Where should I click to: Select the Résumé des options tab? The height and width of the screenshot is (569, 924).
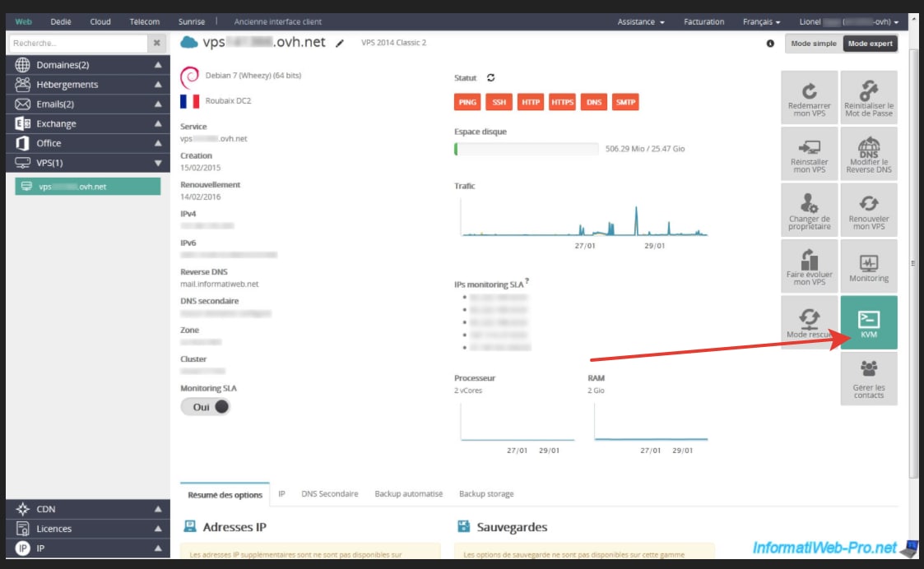[x=225, y=495]
